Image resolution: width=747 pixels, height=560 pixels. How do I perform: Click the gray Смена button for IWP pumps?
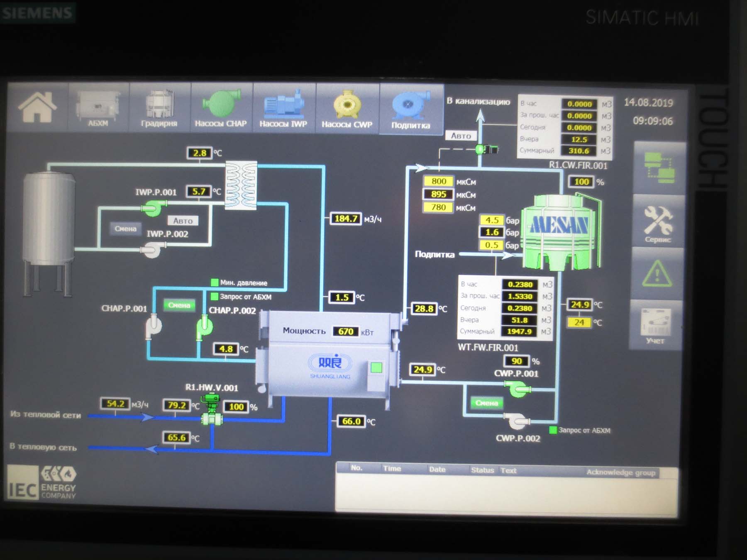click(x=125, y=229)
